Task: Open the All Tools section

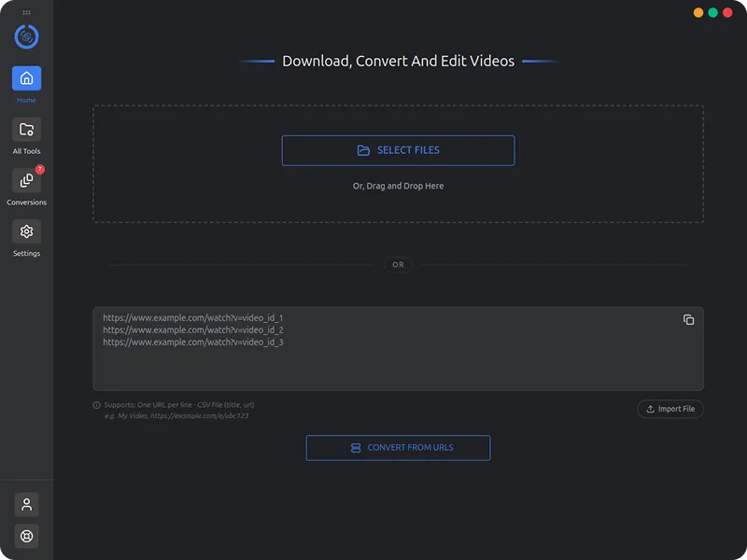Action: (26, 130)
